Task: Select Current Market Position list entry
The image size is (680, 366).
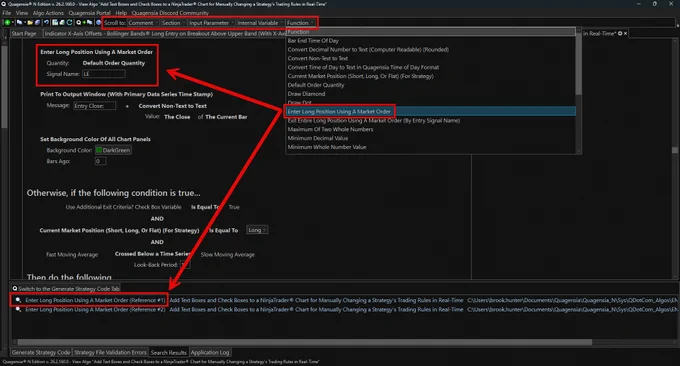Action: [x=431, y=76]
